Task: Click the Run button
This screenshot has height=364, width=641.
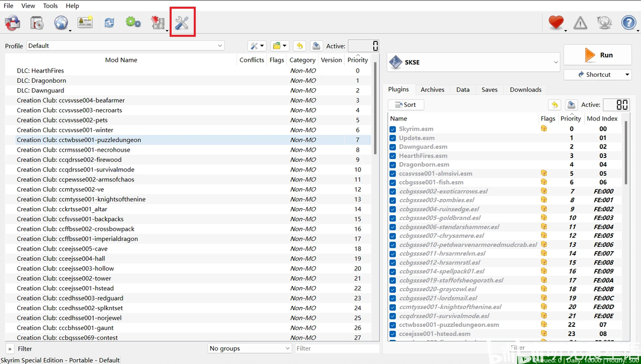Action: pos(597,55)
